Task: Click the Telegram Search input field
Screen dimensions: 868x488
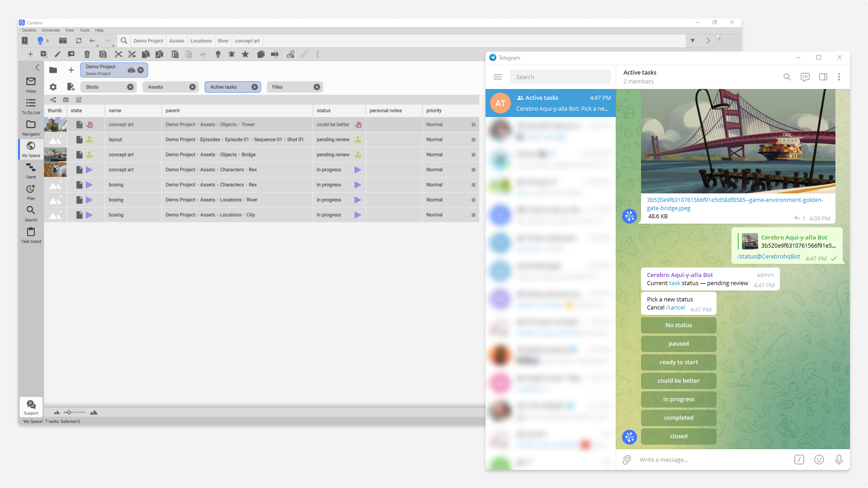Action: (560, 77)
